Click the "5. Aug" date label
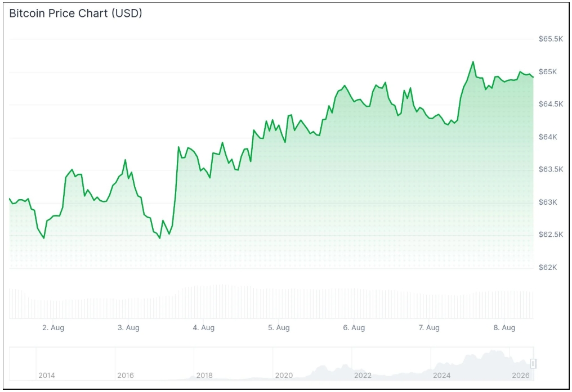The height and width of the screenshot is (392, 572). pyautogui.click(x=279, y=327)
